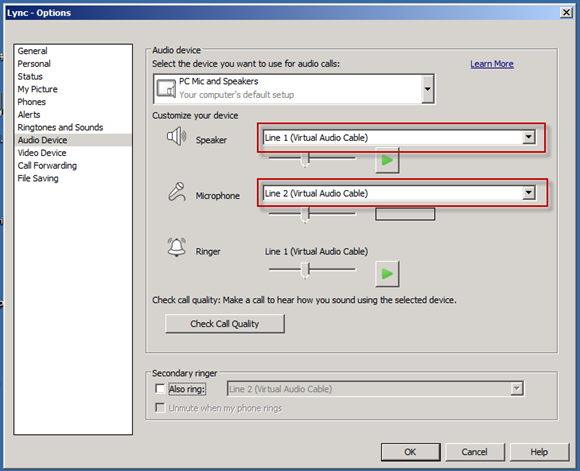Viewport: 580px width, 471px height.
Task: Click the microphone icon in device settings
Action: (x=177, y=192)
